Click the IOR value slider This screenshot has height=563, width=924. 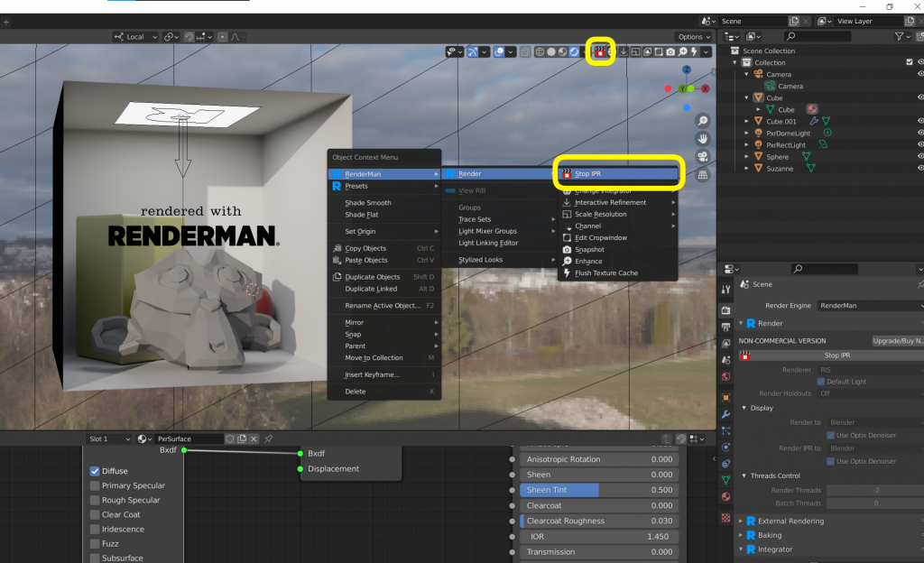pyautogui.click(x=599, y=537)
